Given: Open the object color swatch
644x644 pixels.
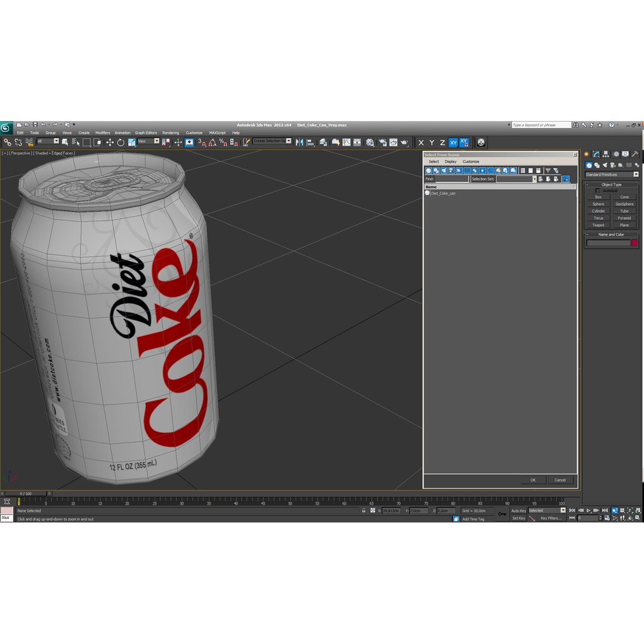Looking at the screenshot, I should pyautogui.click(x=634, y=243).
